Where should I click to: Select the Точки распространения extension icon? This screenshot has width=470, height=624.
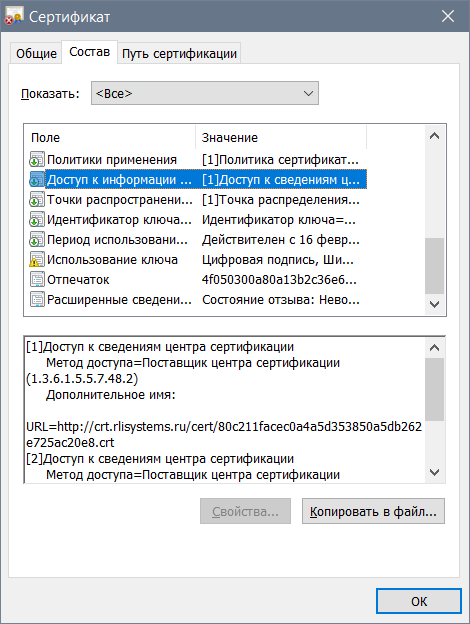coord(37,200)
